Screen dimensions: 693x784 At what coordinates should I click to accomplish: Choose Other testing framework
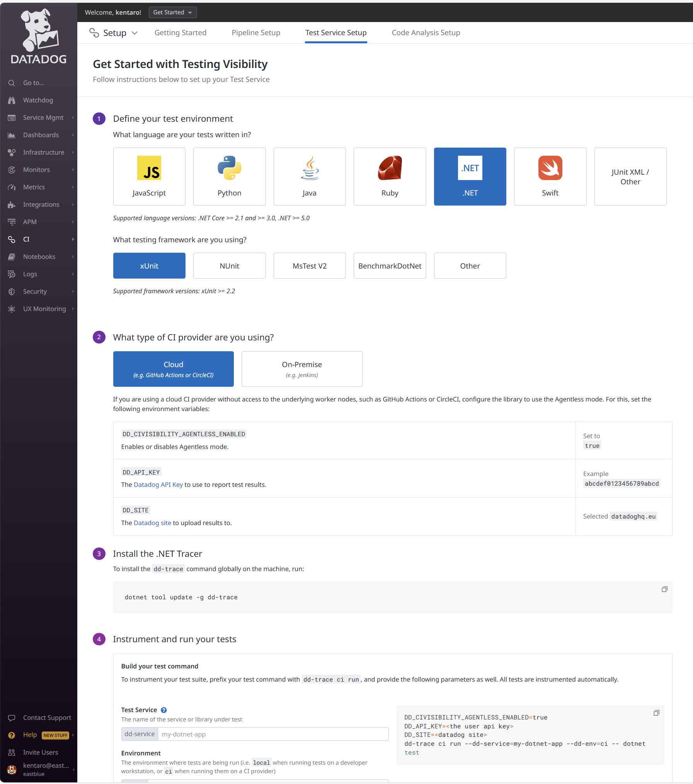click(x=470, y=266)
